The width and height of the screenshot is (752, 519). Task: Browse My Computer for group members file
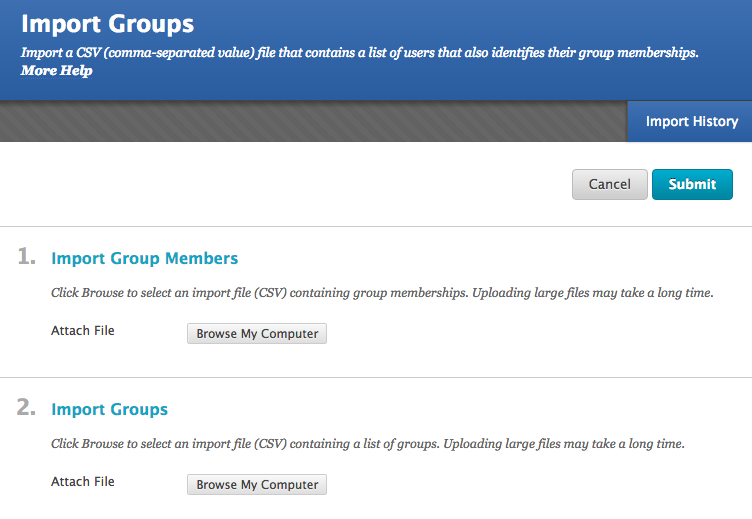(257, 333)
